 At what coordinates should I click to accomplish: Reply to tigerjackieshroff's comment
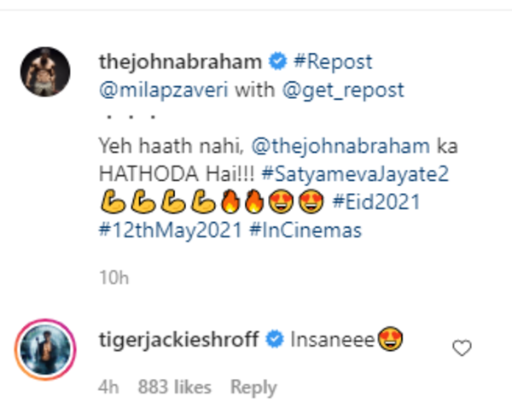253,387
